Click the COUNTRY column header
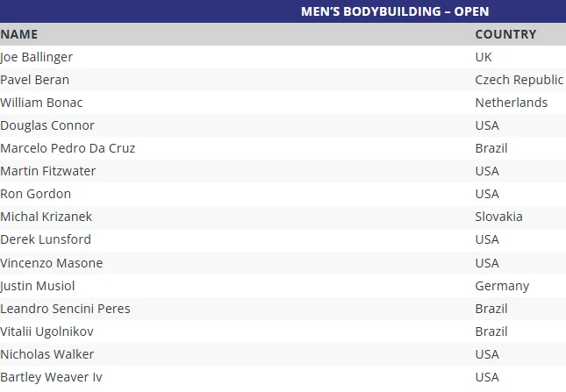Screen dimensions: 566x392 505,34
